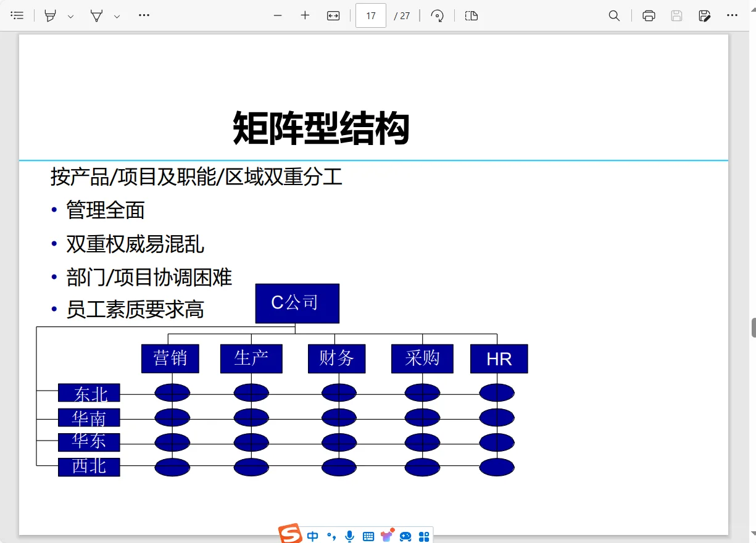Open the right-side more settings menu
The width and height of the screenshot is (756, 543).
click(x=733, y=15)
